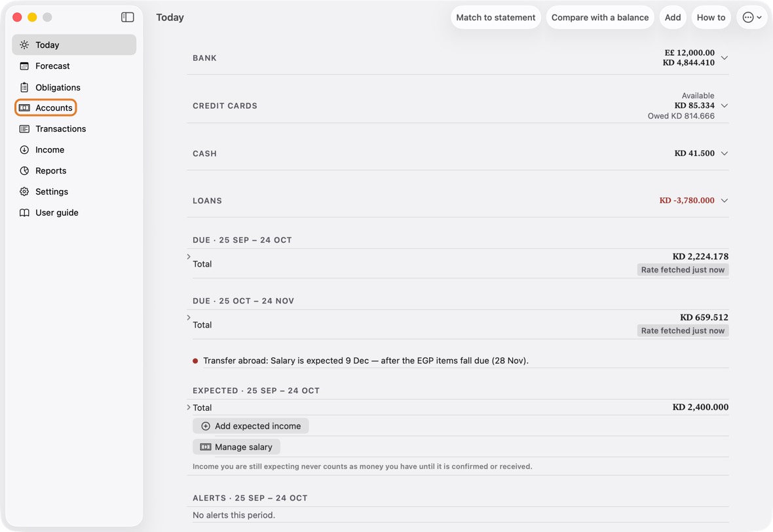Click the Match to statement button
The height and width of the screenshot is (532, 773).
point(495,17)
